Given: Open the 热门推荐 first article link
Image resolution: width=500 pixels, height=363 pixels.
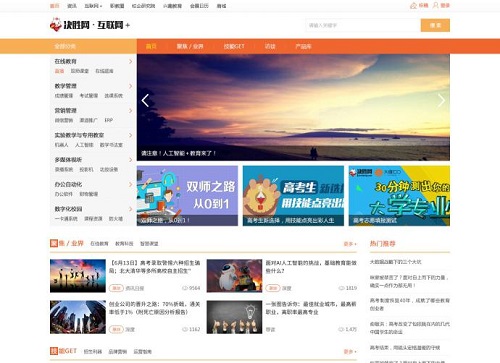Looking at the screenshot, I should click(x=395, y=262).
